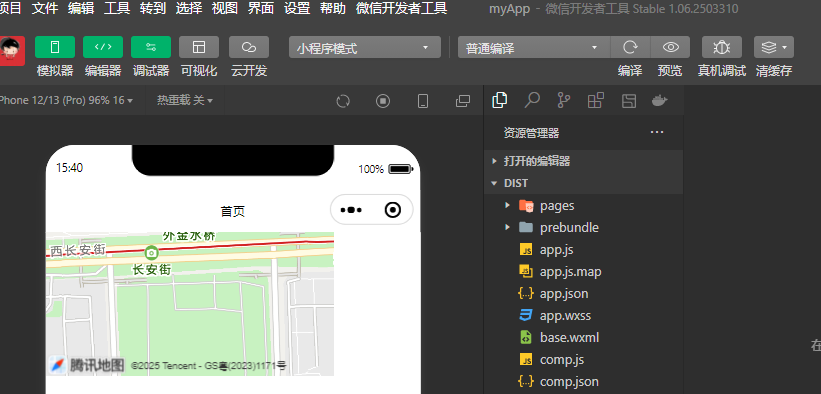Click the camera marker on 长安街
Screen dimensions: 821x394
click(x=151, y=253)
